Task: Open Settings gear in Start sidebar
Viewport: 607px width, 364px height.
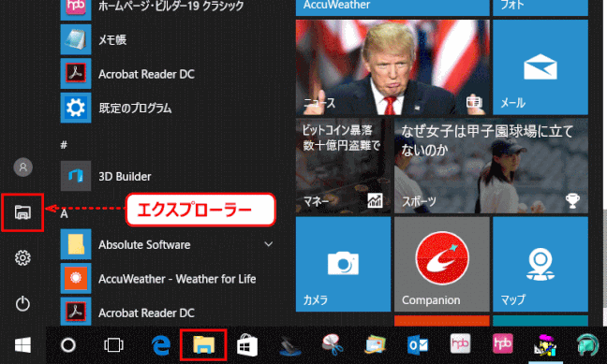Action: click(x=22, y=257)
